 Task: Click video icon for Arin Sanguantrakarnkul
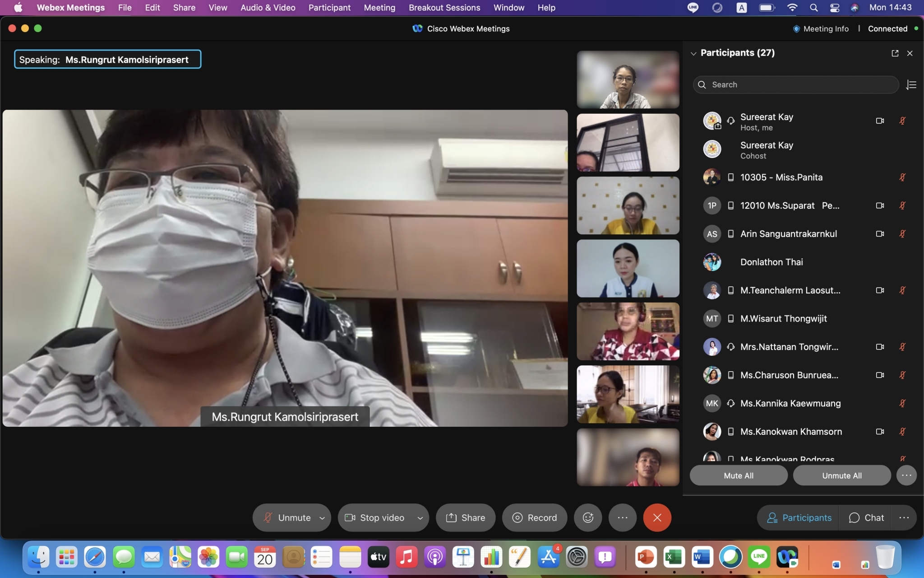point(880,234)
